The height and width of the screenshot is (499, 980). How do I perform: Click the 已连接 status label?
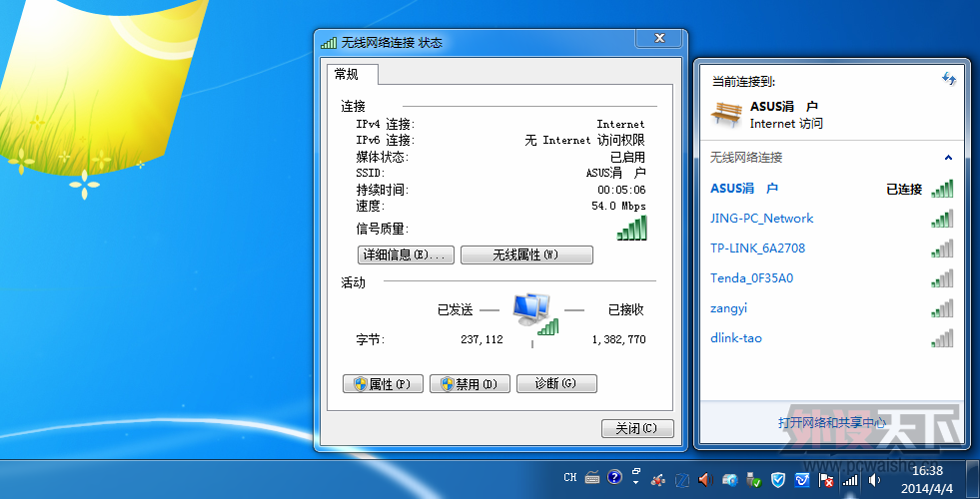click(904, 190)
